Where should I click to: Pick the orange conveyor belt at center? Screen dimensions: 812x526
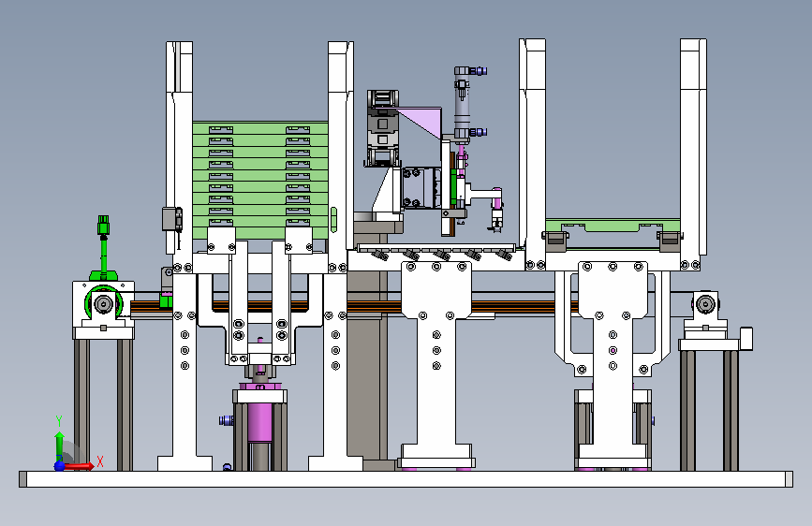pyautogui.click(x=435, y=306)
